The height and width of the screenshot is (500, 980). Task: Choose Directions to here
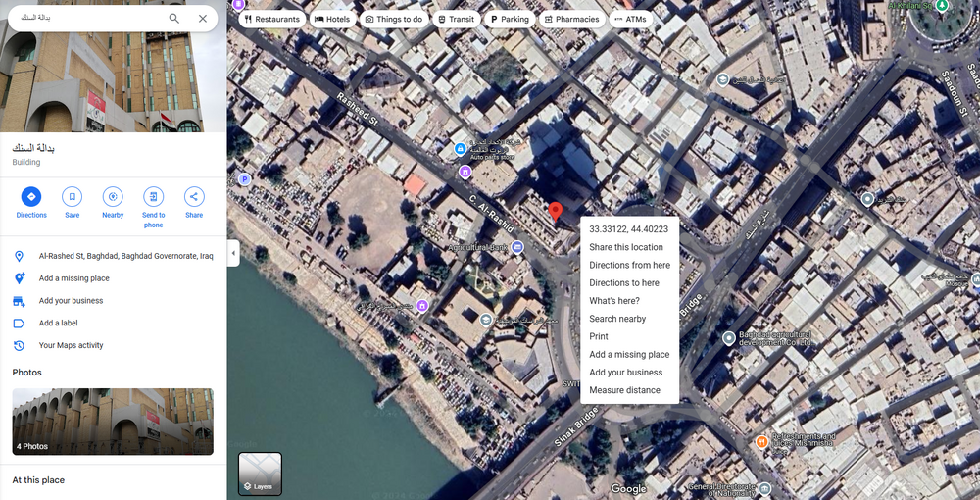point(629,282)
